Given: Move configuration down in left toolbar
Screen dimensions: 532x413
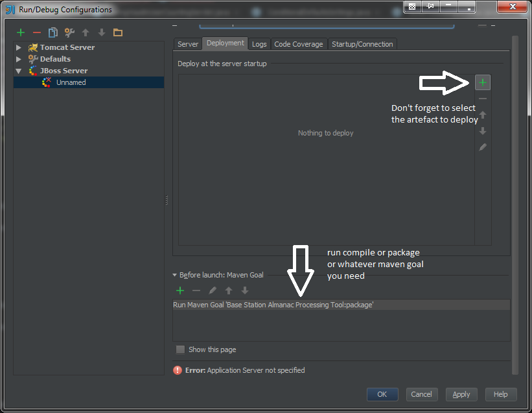Looking at the screenshot, I should coord(102,32).
